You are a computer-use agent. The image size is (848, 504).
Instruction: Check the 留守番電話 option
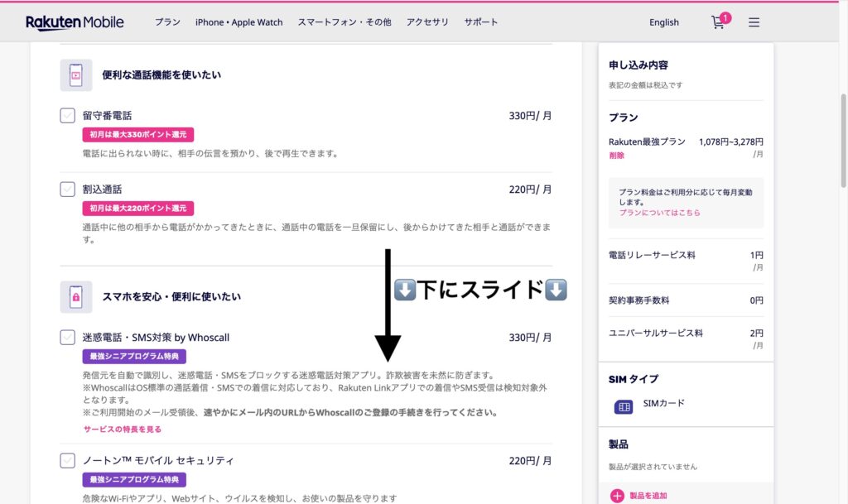[68, 116]
